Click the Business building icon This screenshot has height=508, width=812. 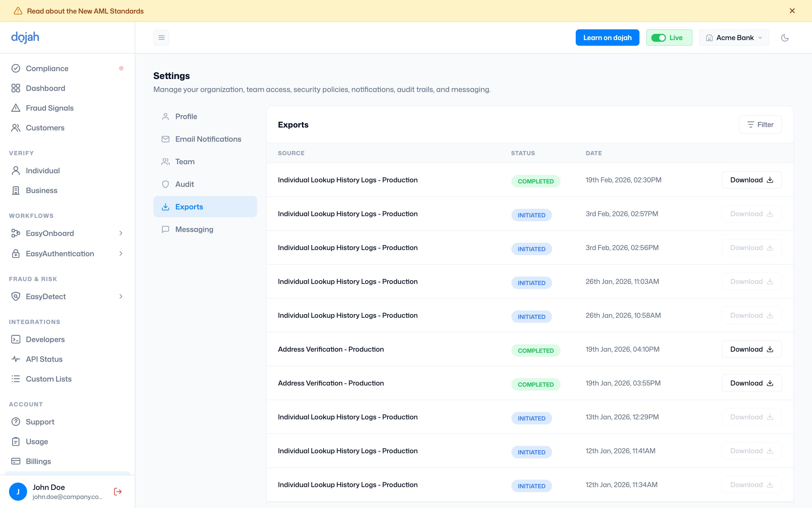click(x=16, y=190)
